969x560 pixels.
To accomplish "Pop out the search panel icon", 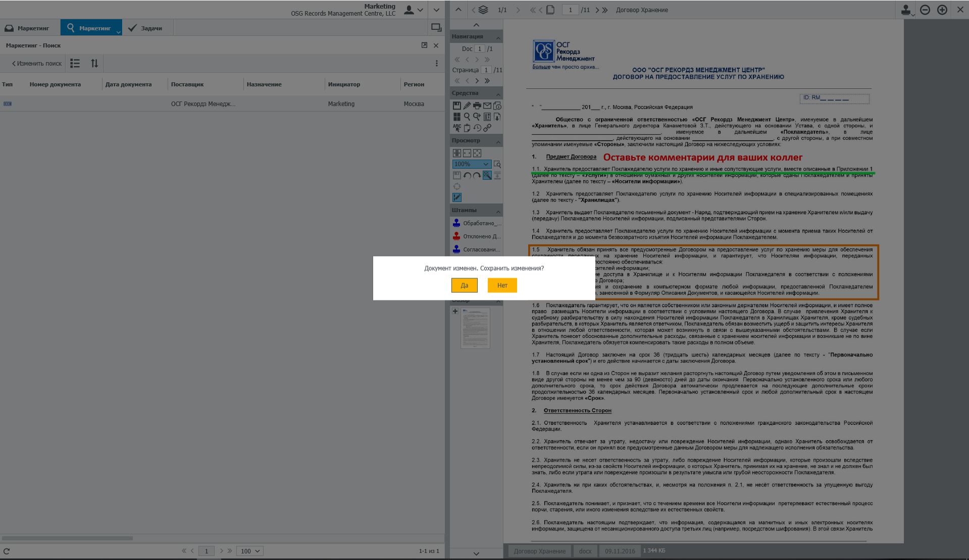I will [424, 45].
